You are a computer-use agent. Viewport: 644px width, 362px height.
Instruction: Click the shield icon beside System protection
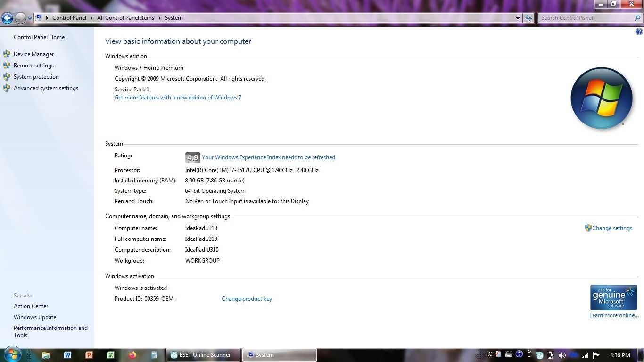click(x=7, y=77)
